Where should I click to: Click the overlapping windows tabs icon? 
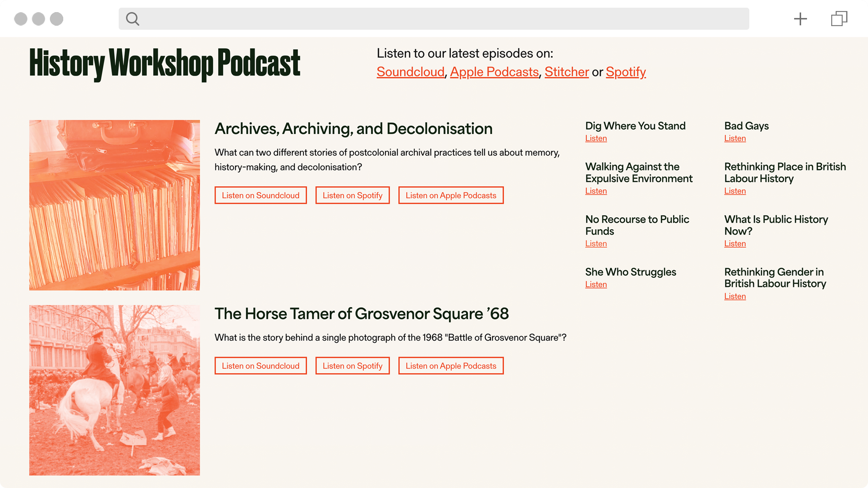(x=839, y=19)
